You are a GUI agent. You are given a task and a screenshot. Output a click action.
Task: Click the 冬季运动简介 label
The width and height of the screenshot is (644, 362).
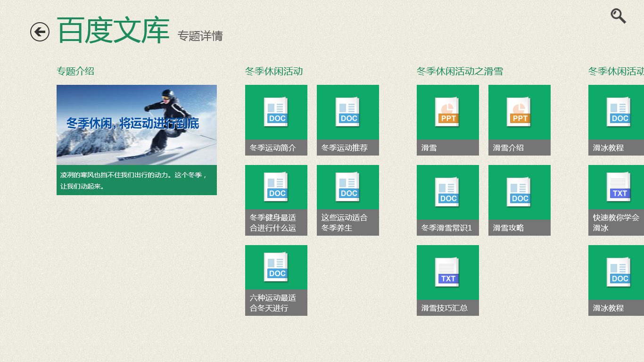pos(273,148)
